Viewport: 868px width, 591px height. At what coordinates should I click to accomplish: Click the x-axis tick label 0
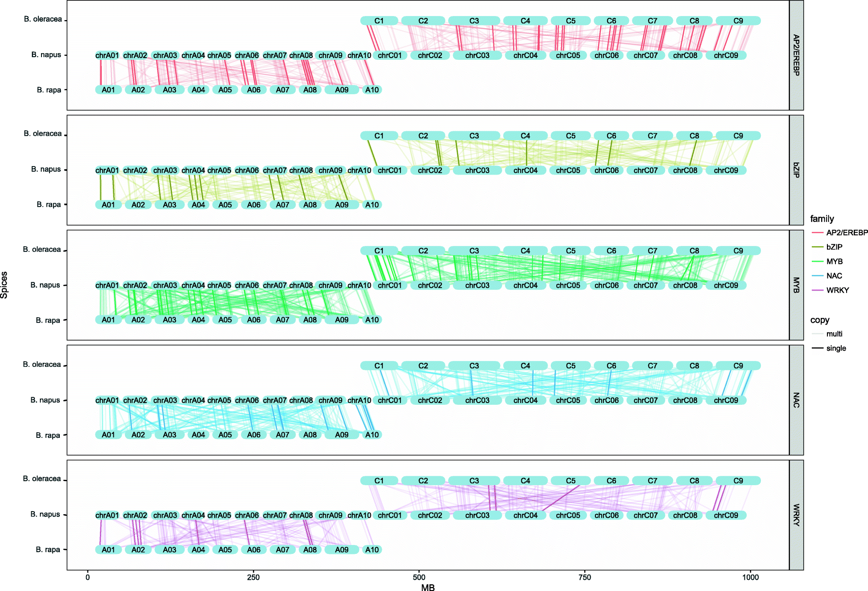pyautogui.click(x=87, y=577)
